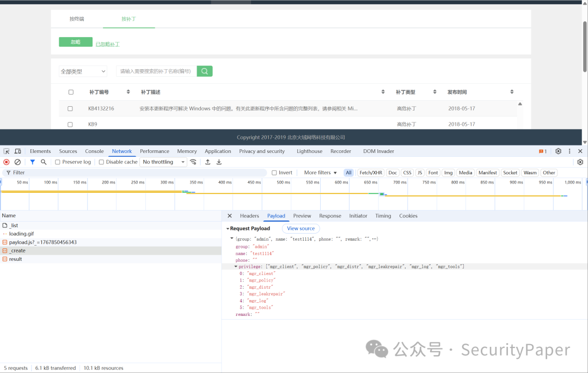Click the 500 ms timeline marker
Screen dimensions: 588x373
(x=283, y=182)
